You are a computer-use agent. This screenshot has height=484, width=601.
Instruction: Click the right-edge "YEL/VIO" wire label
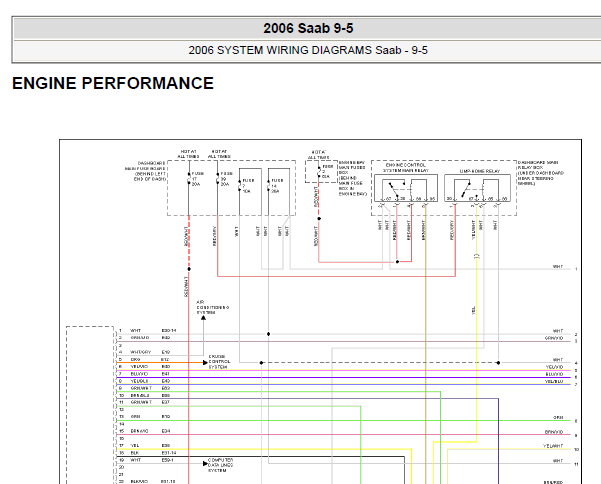coord(554,367)
